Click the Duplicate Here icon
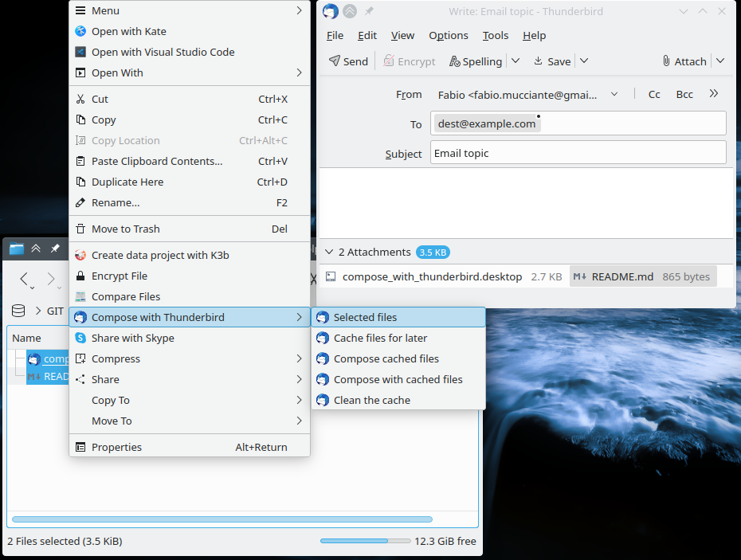Image resolution: width=741 pixels, height=560 pixels. pos(80,182)
